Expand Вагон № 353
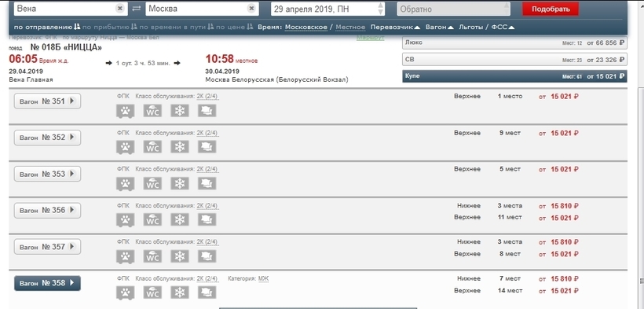Viewport: 644px width, 309px height. [47, 174]
